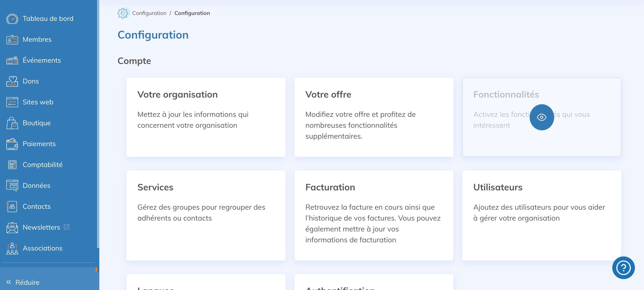Click the Configuration breadcrumb link
This screenshot has width=644, height=290.
click(x=149, y=13)
